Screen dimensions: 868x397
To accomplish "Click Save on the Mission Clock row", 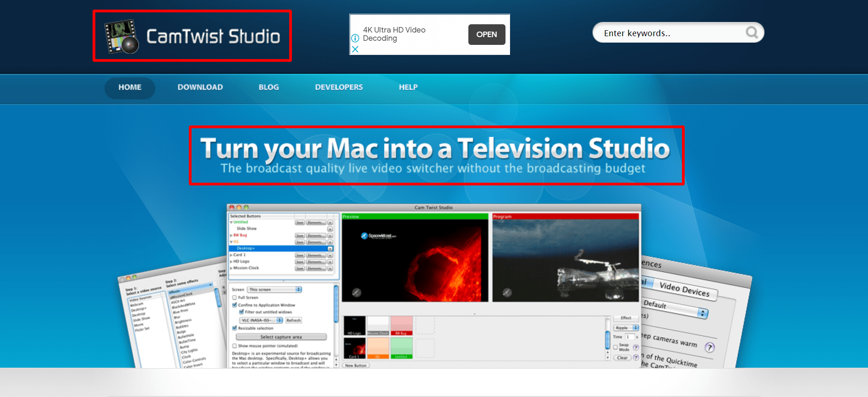I will 300,269.
